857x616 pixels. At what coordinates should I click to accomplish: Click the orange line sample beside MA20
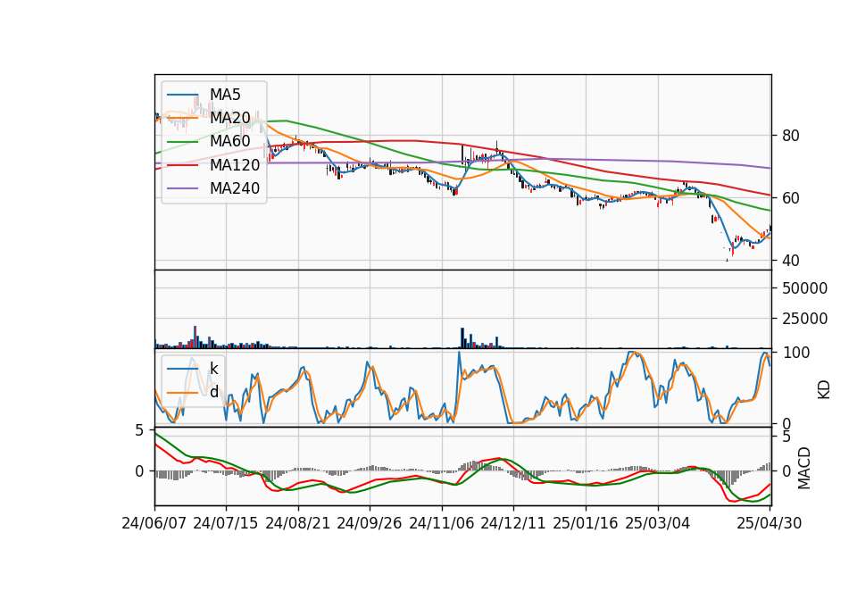[x=182, y=118]
